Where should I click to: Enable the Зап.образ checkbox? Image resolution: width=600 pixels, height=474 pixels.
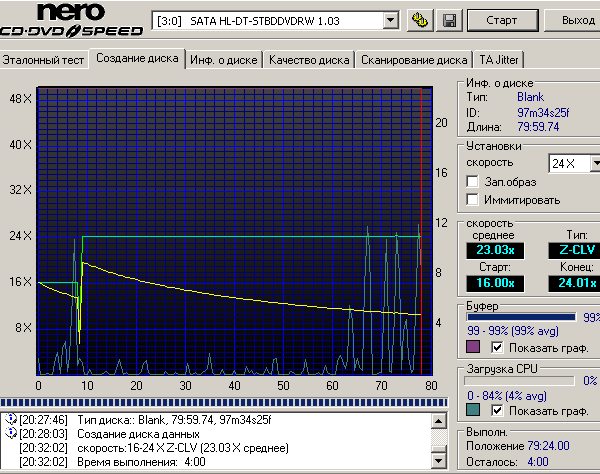click(472, 181)
